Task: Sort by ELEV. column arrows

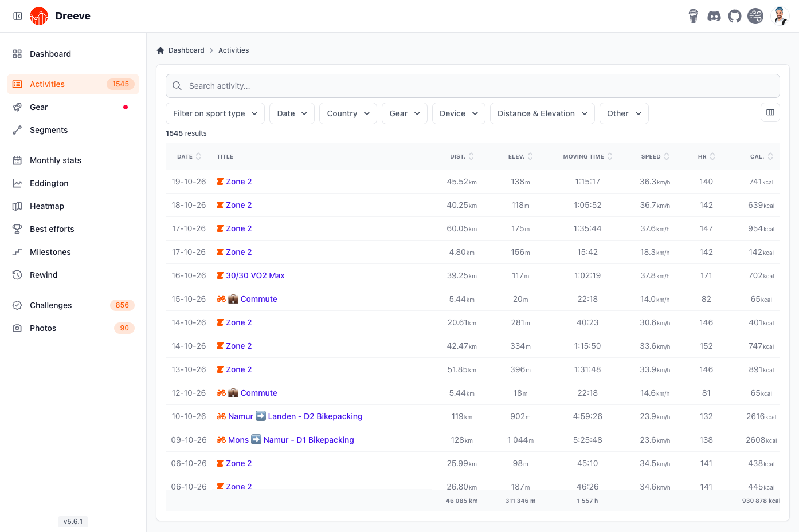Action: 530,156
